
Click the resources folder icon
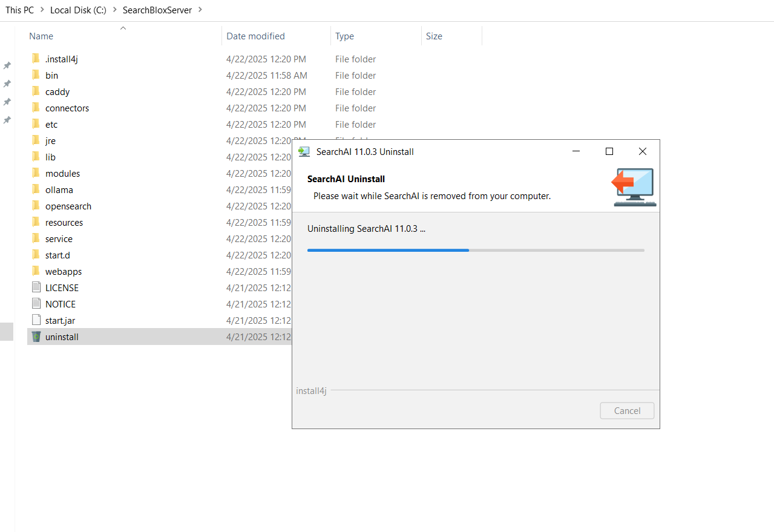coord(36,222)
